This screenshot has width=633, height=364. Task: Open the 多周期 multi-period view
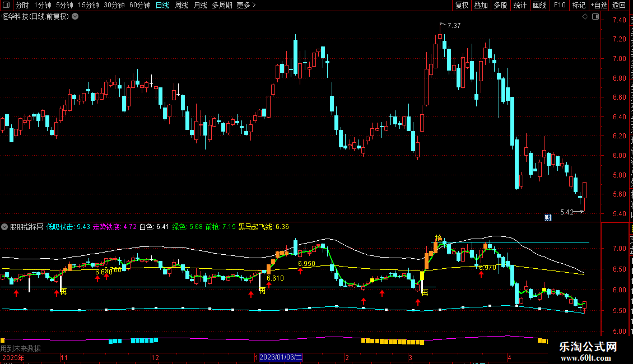[x=222, y=5]
